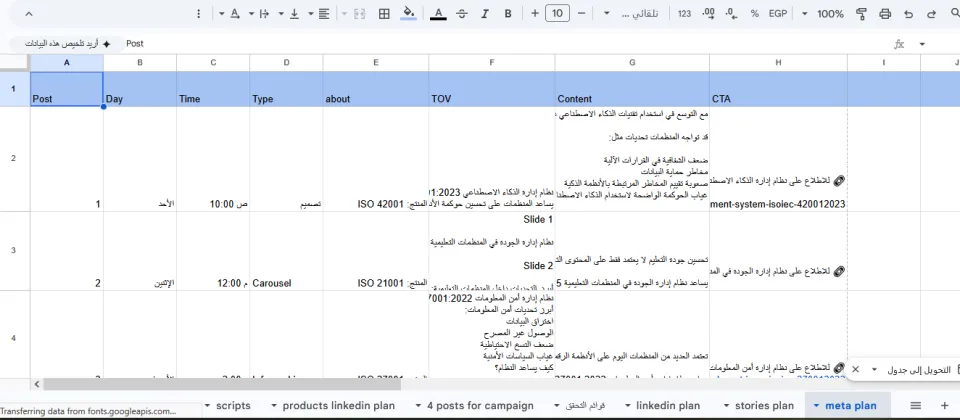Toggle italic formatting
The image size is (960, 420).
click(x=485, y=13)
